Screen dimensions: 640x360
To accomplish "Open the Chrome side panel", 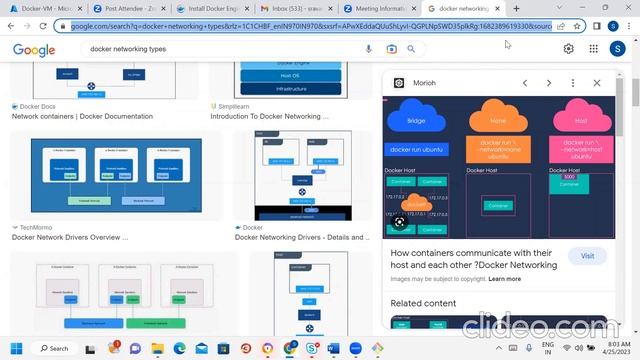I will point(597,26).
